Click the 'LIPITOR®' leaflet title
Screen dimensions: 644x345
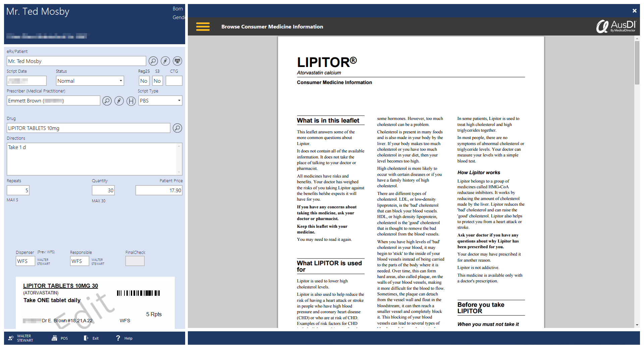(x=327, y=62)
